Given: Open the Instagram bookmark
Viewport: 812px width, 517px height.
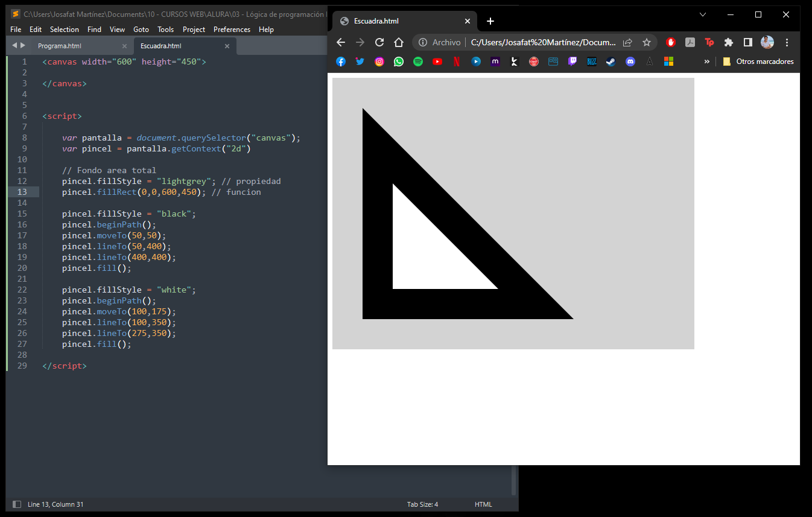Looking at the screenshot, I should click(x=379, y=62).
